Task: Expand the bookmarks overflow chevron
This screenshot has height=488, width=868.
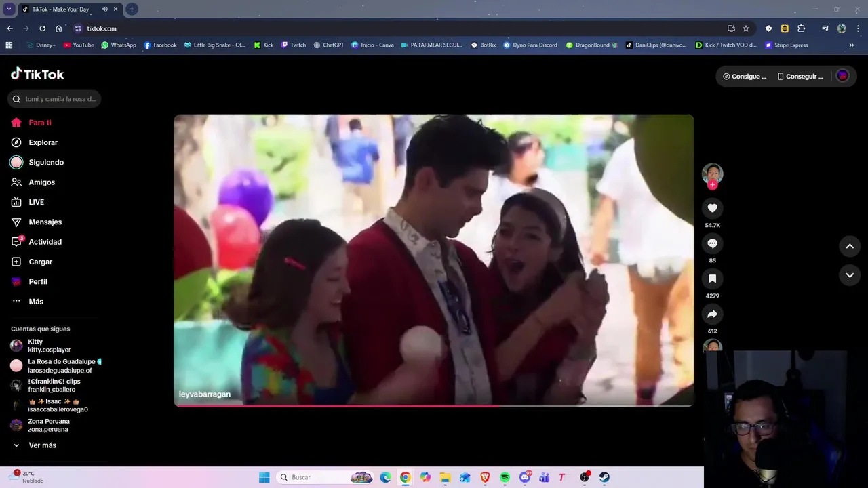Action: pyautogui.click(x=852, y=45)
